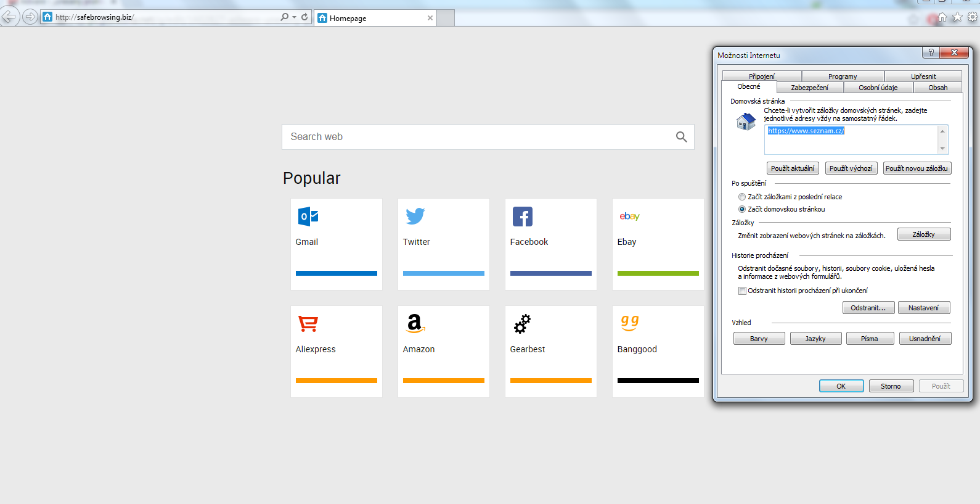Click the Search web magnifier icon

tap(681, 137)
